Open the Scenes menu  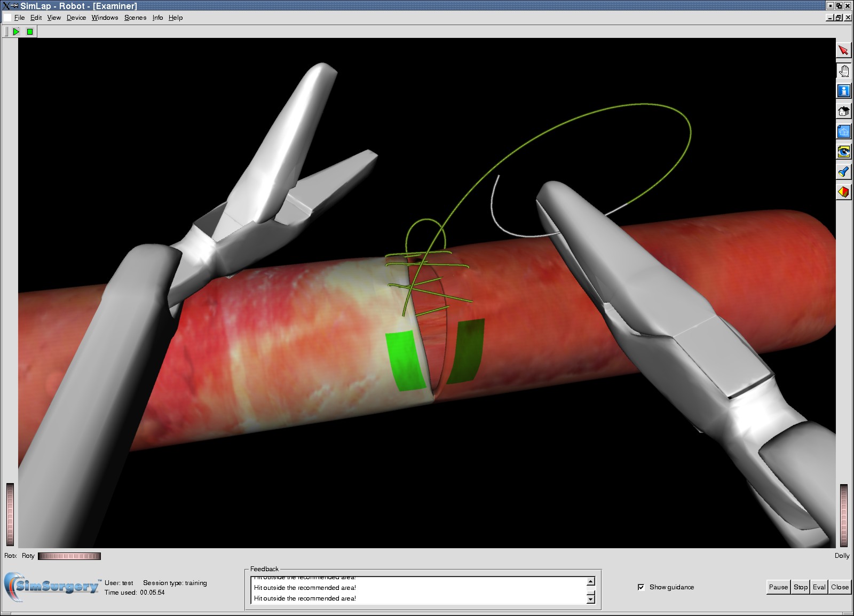(135, 18)
